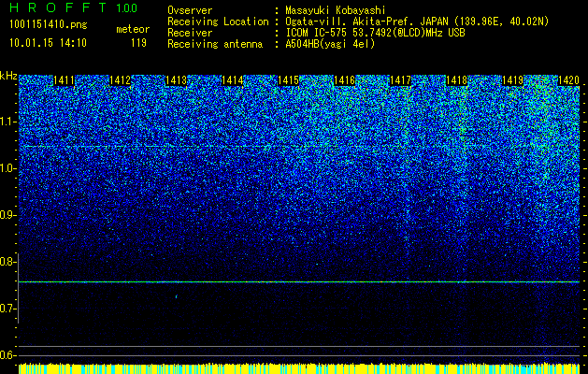Click the meteor count 119
The width and height of the screenshot is (588, 374).
click(x=138, y=43)
